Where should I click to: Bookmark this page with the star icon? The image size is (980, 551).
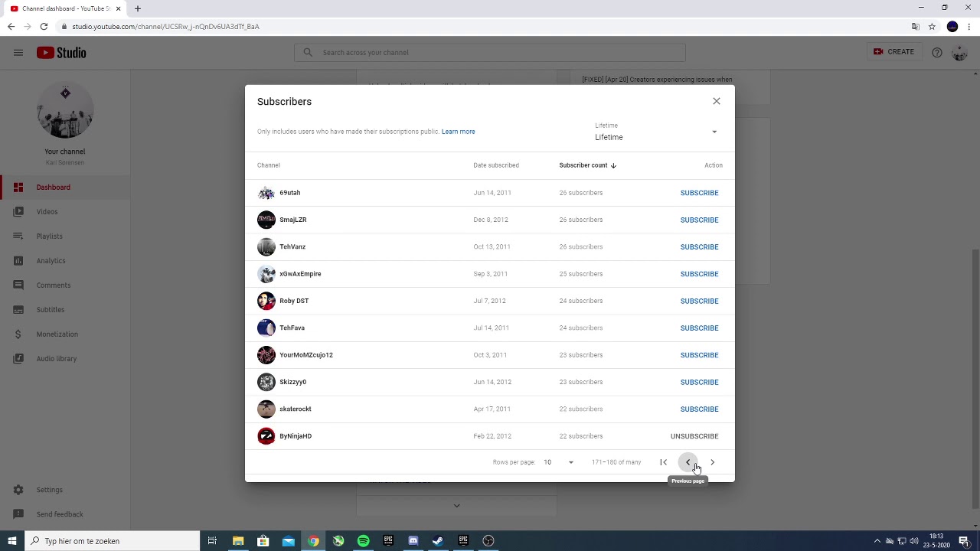[x=932, y=26]
